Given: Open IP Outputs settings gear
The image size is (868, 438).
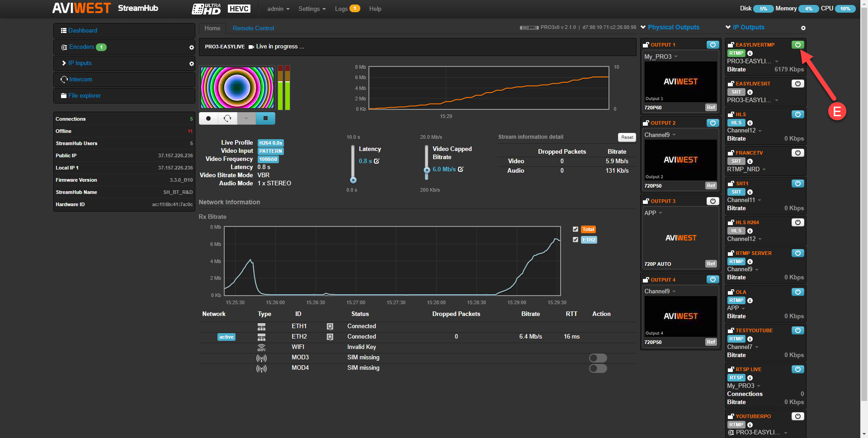Looking at the screenshot, I should 803,28.
